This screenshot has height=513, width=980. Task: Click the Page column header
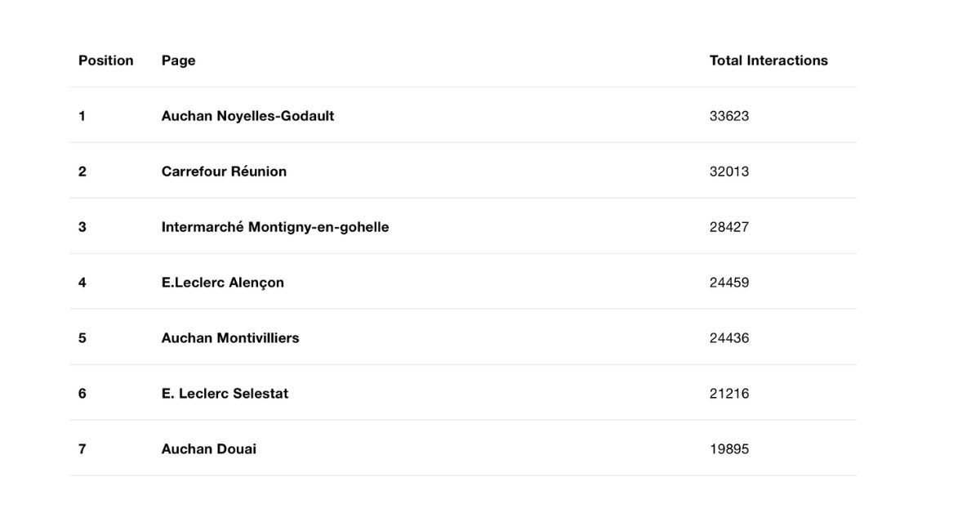point(178,60)
